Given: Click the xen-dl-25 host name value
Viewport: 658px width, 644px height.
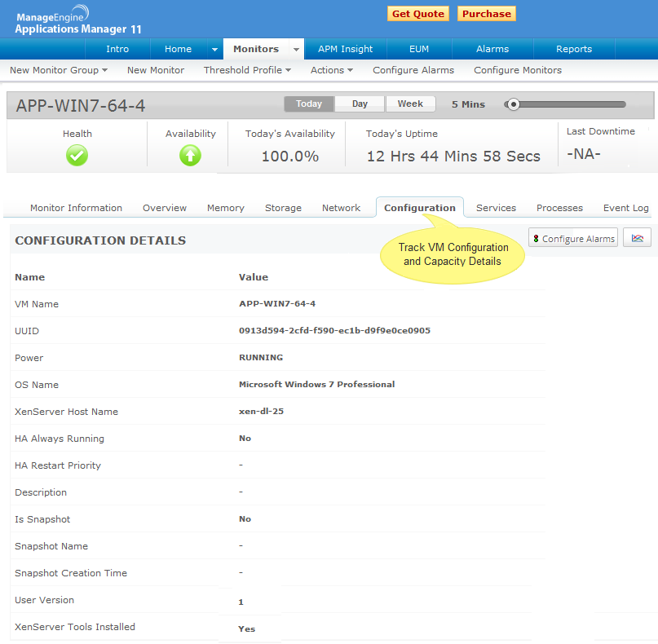Looking at the screenshot, I should point(261,411).
